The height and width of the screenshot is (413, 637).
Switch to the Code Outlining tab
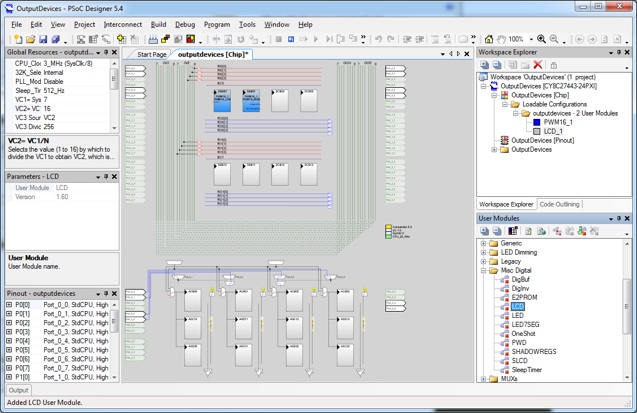click(x=559, y=204)
